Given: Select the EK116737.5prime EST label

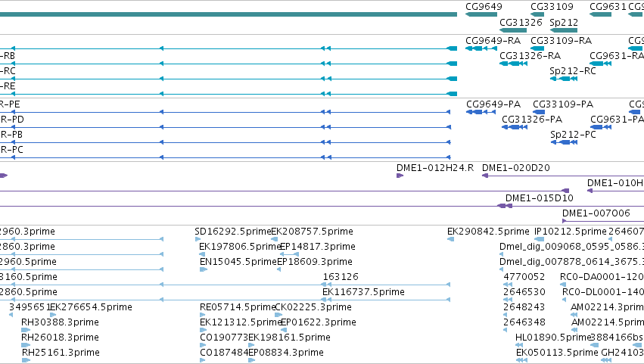Looking at the screenshot, I should [x=363, y=292].
